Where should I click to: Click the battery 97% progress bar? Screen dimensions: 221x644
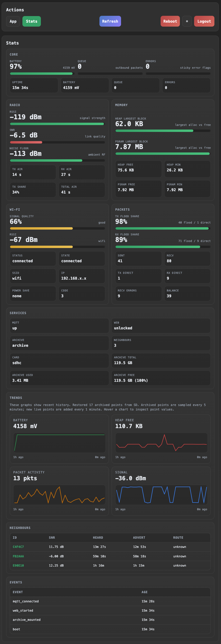click(42, 74)
